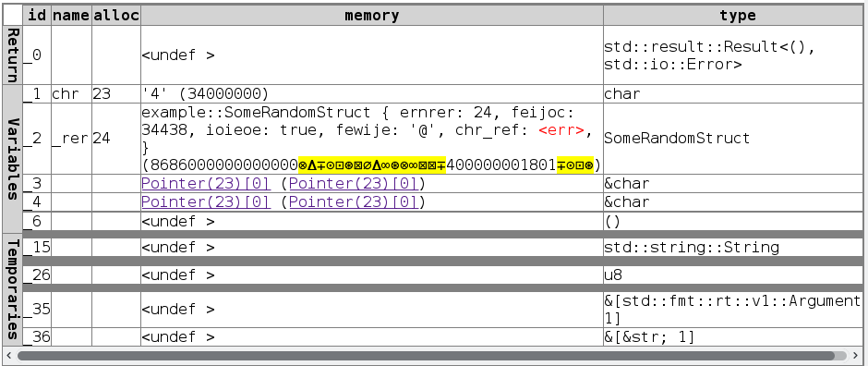Click the horizontal scrollbar left arrow

click(9, 356)
